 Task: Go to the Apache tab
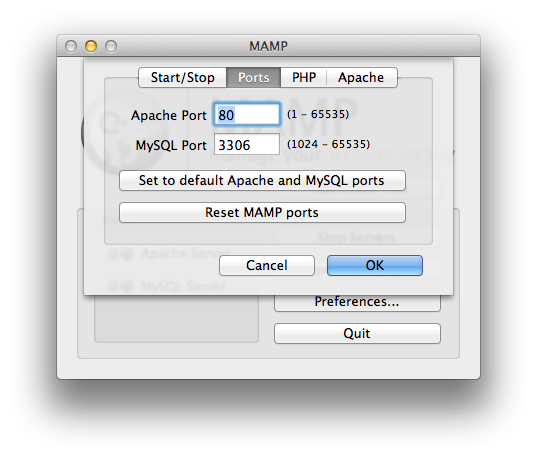(362, 77)
